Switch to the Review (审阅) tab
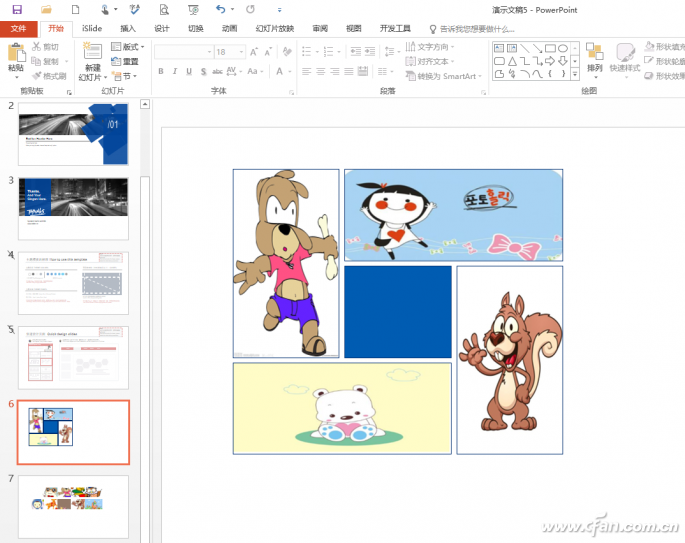This screenshot has width=685, height=543. point(320,28)
